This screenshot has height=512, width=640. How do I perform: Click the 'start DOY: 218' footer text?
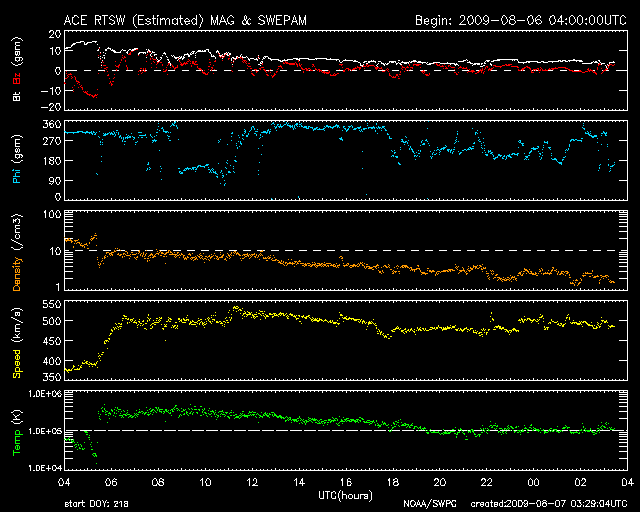coord(96,504)
